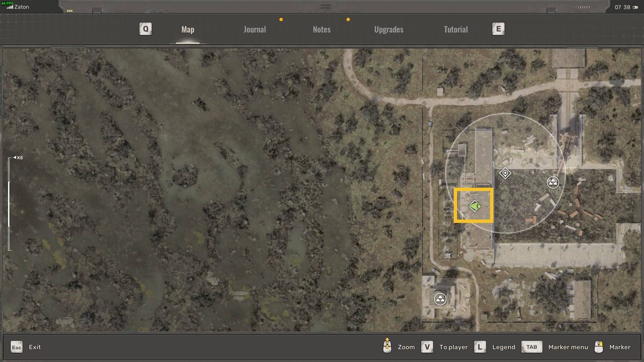The width and height of the screenshot is (644, 362).
Task: Click the mouse scroll Zoom icon
Action: point(386,346)
